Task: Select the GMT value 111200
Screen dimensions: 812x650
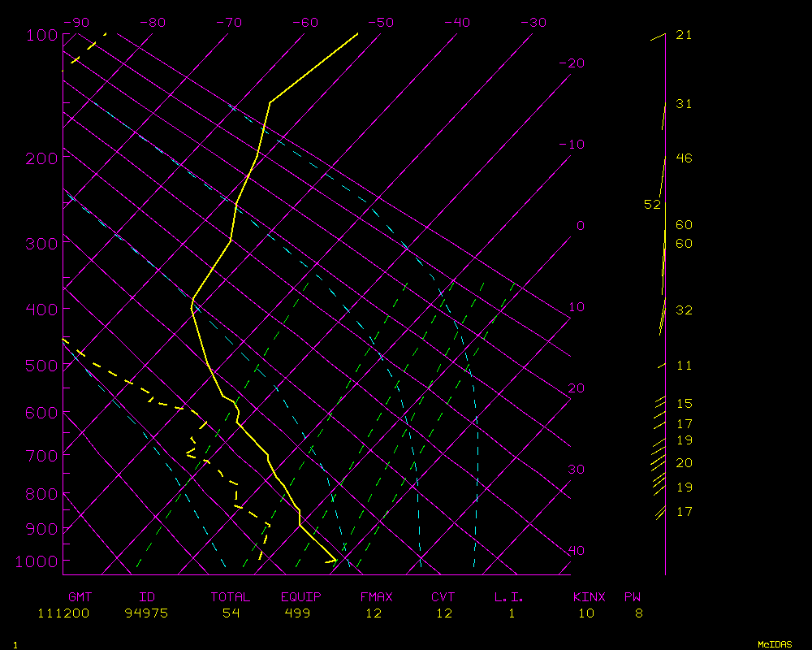Action: 63,613
